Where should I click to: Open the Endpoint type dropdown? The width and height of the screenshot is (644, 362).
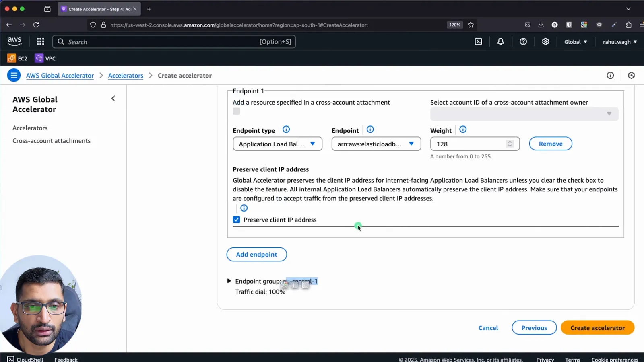tap(277, 144)
